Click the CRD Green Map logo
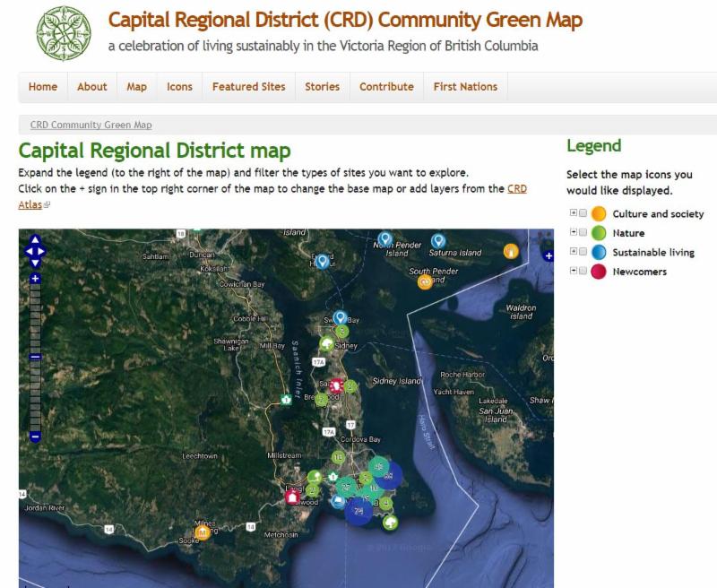Screen dimensions: 717x588 pos(64,33)
